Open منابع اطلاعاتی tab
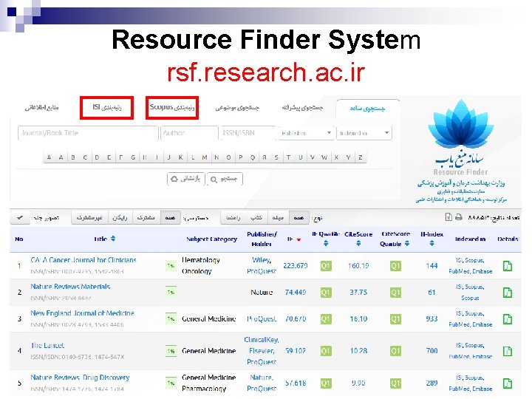Viewport: 532px width, 399px height. click(41, 108)
